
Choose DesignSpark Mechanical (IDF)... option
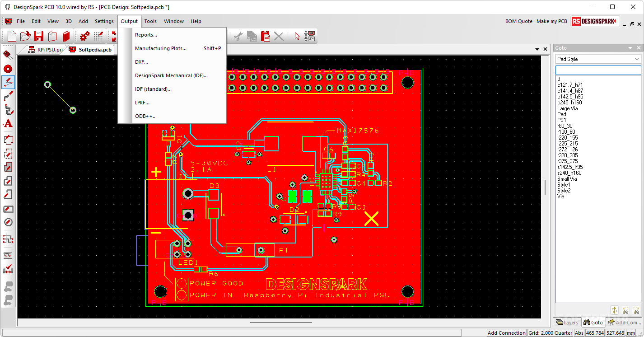pyautogui.click(x=172, y=75)
